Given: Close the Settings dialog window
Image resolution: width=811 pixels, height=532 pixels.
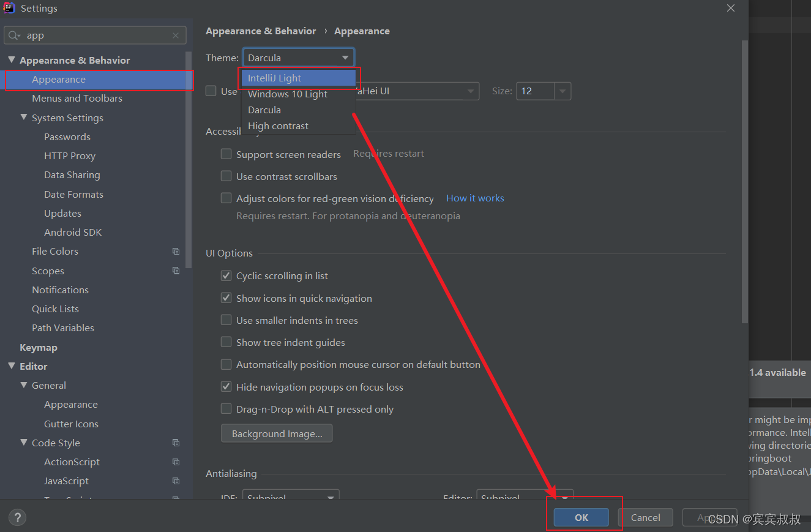Looking at the screenshot, I should tap(731, 8).
